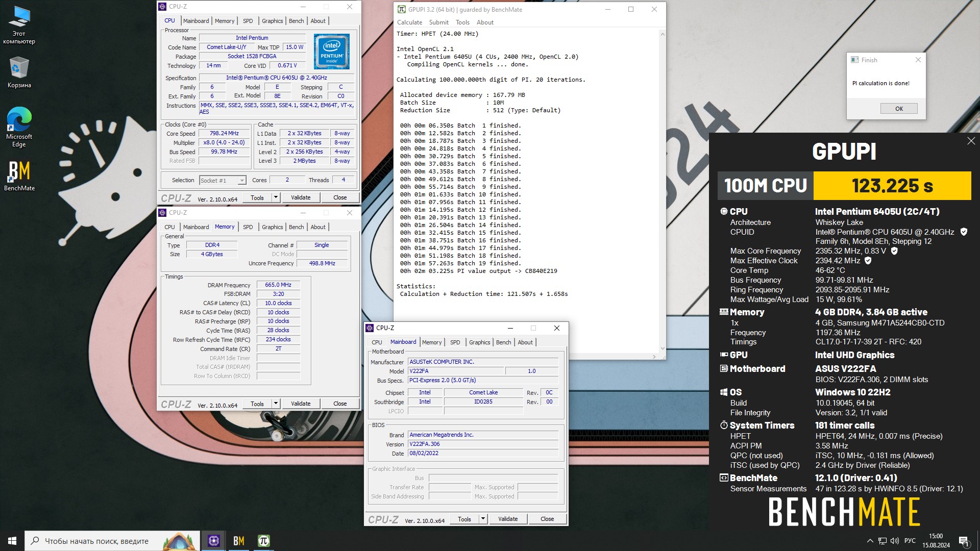This screenshot has height=551, width=980.
Task: Click the DRAM Frequency 665.0 MHz value
Action: tap(278, 285)
